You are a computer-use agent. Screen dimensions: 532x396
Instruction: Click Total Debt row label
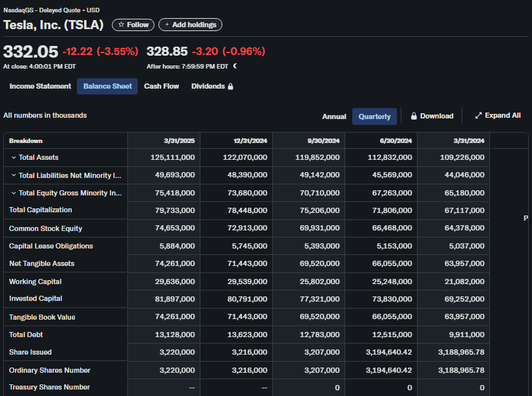26,335
